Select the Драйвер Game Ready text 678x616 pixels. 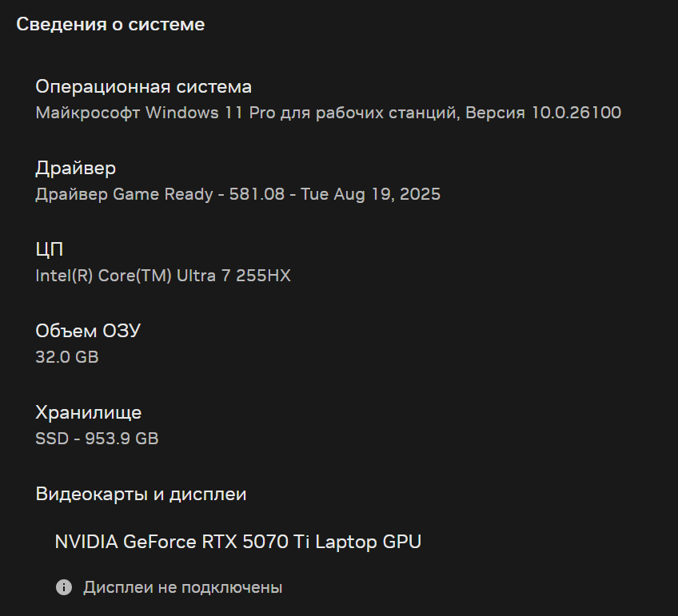coord(124,194)
